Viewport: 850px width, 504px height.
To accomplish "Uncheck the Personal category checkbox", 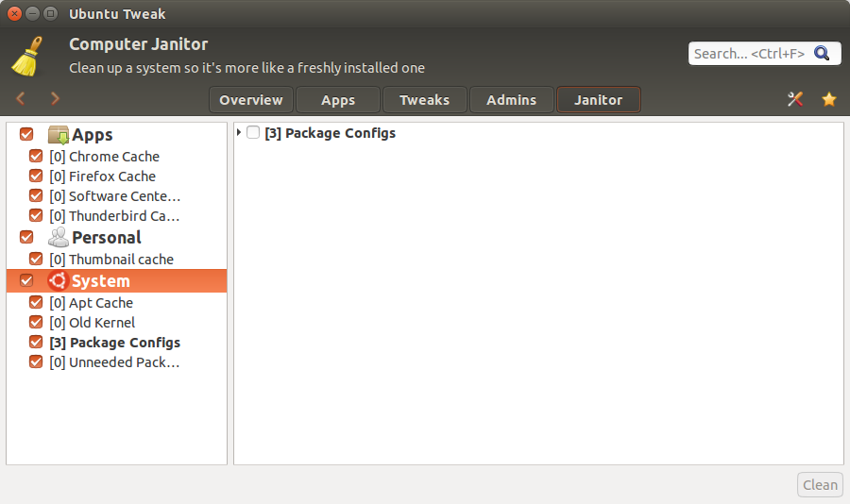I will pyautogui.click(x=26, y=237).
